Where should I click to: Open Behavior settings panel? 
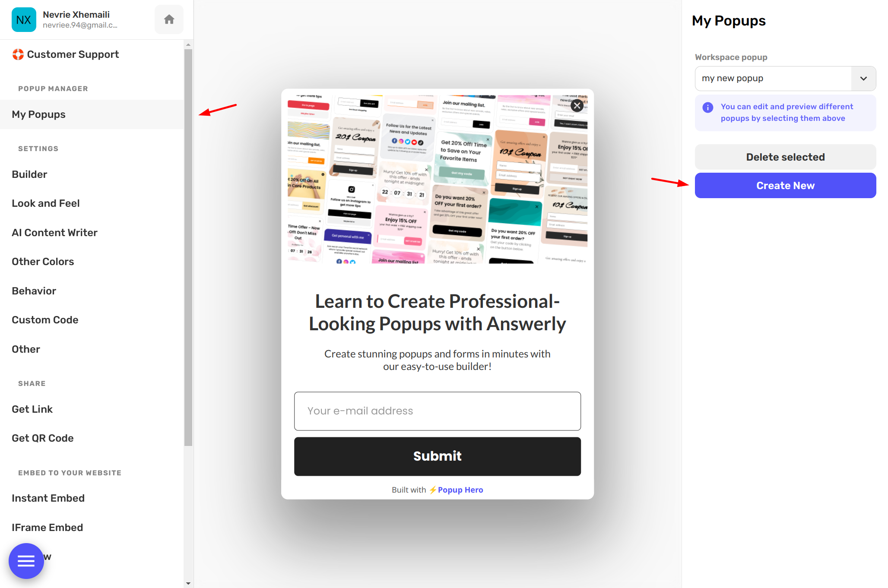coord(34,291)
